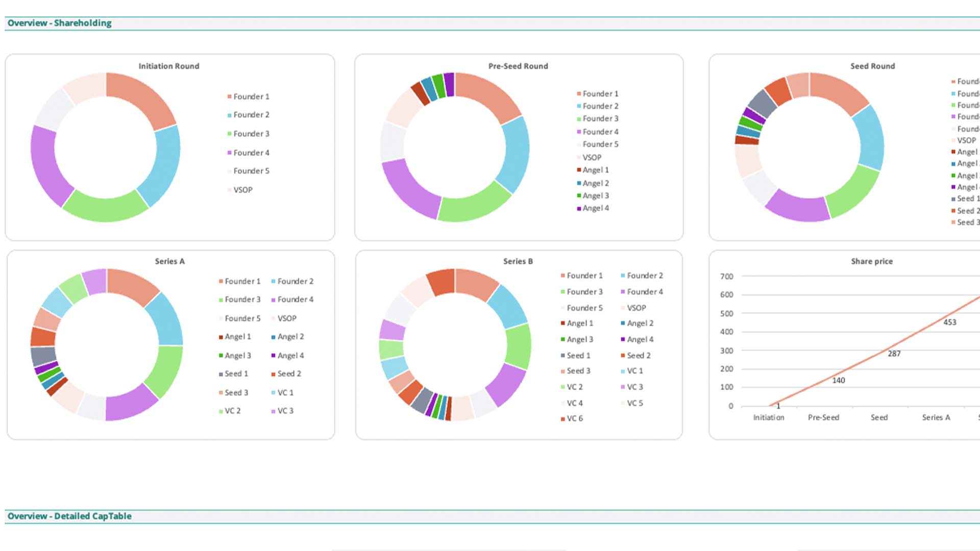980x551 pixels.
Task: Click Seed 2 legend item in Series A chart
Action: 288,373
